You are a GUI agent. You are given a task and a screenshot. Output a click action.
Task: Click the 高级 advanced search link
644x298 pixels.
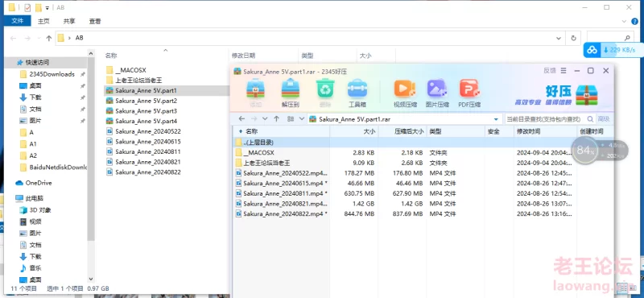(x=603, y=119)
